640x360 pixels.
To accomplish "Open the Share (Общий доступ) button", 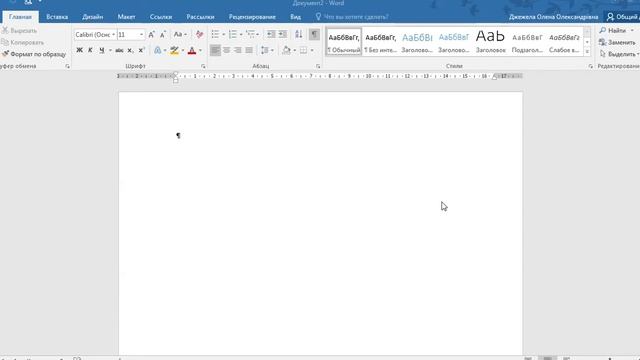I will [622, 17].
